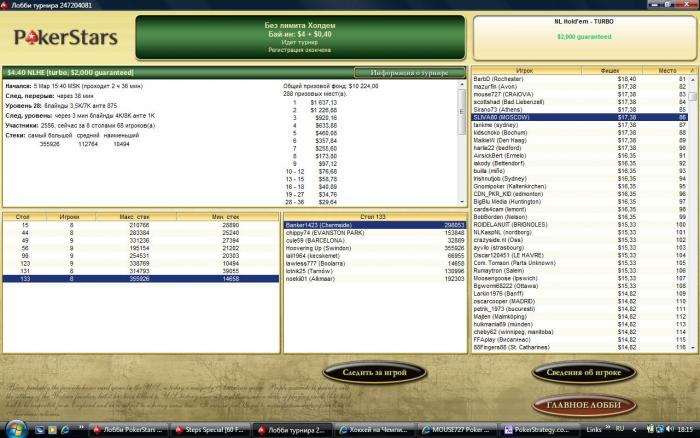The height and width of the screenshot is (438, 700).
Task: Select table 99 in the tables list
Action: coord(141,256)
